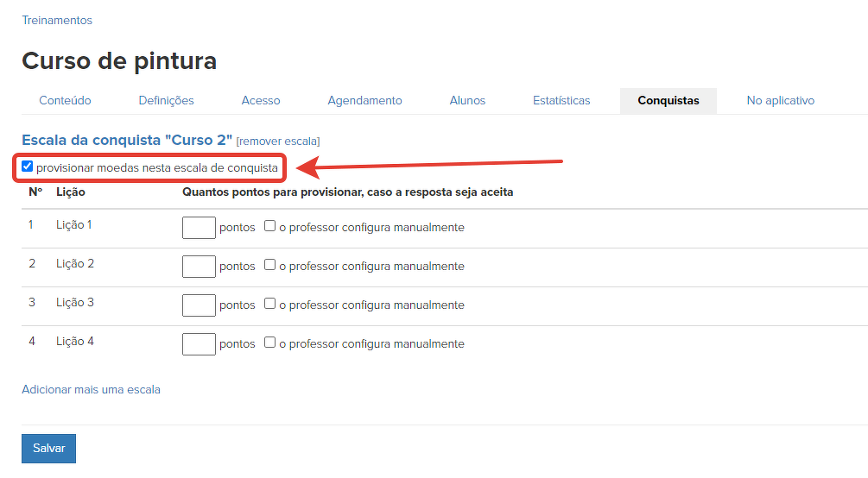Select the Agendamento tab
Viewport: 868px width, 478px height.
tap(364, 101)
